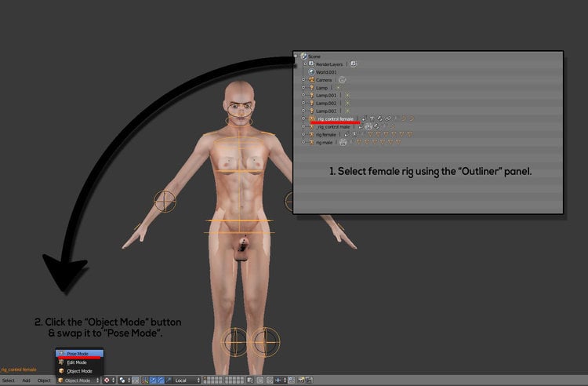Choose Edit Mode from the mode menu
The height and width of the screenshot is (386, 588).
[79, 362]
